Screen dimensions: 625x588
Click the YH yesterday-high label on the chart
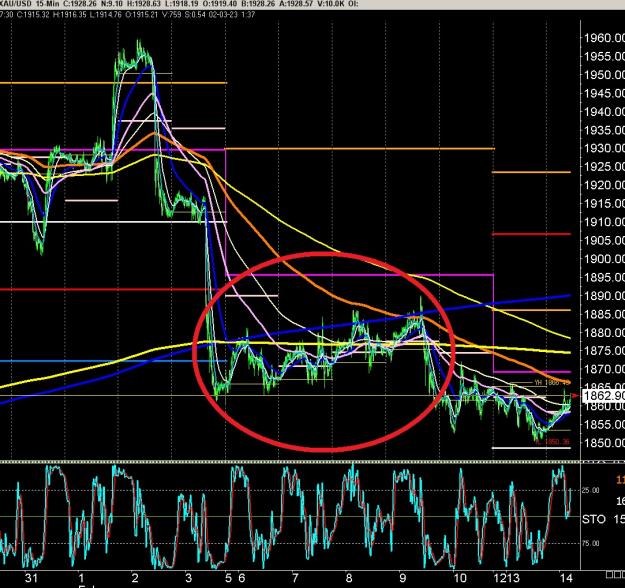[x=552, y=383]
